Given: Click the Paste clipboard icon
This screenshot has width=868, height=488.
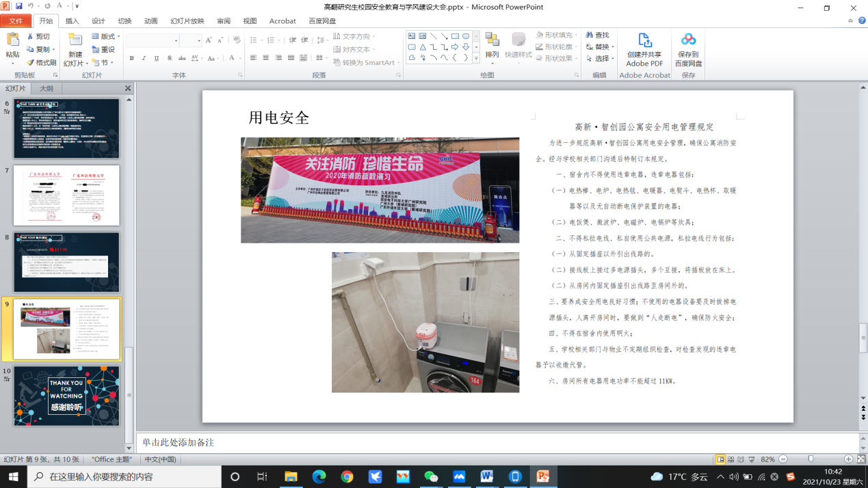Looking at the screenshot, I should point(12,41).
